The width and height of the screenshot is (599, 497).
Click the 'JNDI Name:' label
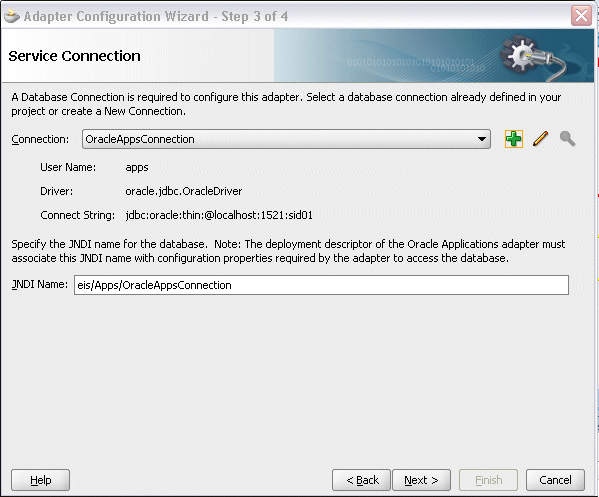click(39, 285)
